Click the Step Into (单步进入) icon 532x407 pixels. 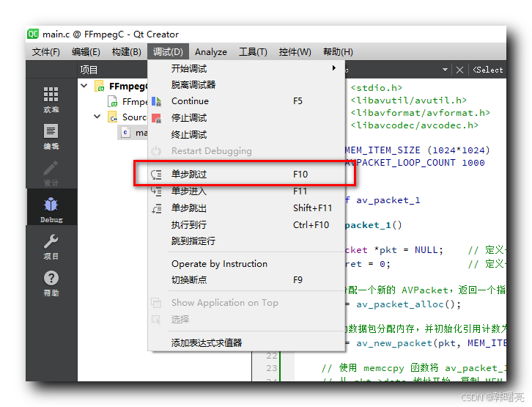[156, 191]
